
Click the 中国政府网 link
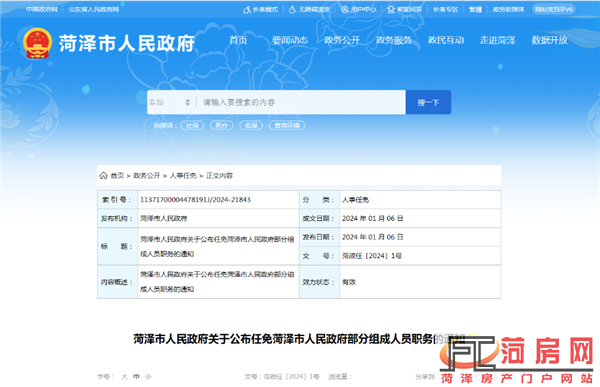pyautogui.click(x=42, y=10)
